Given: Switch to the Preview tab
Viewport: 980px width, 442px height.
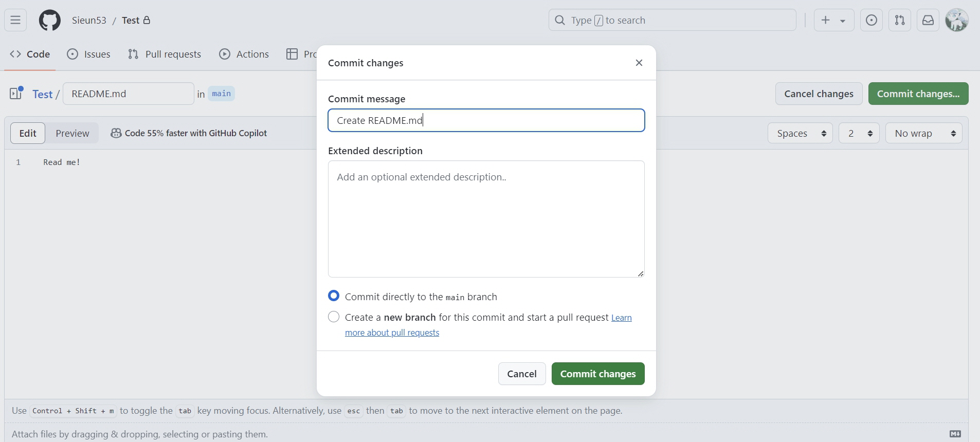Looking at the screenshot, I should click(72, 133).
